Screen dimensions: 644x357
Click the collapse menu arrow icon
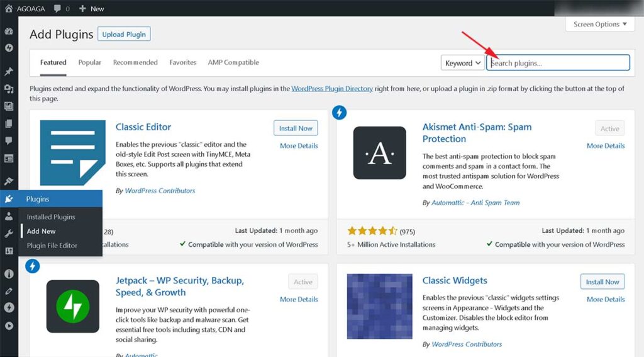click(x=9, y=326)
